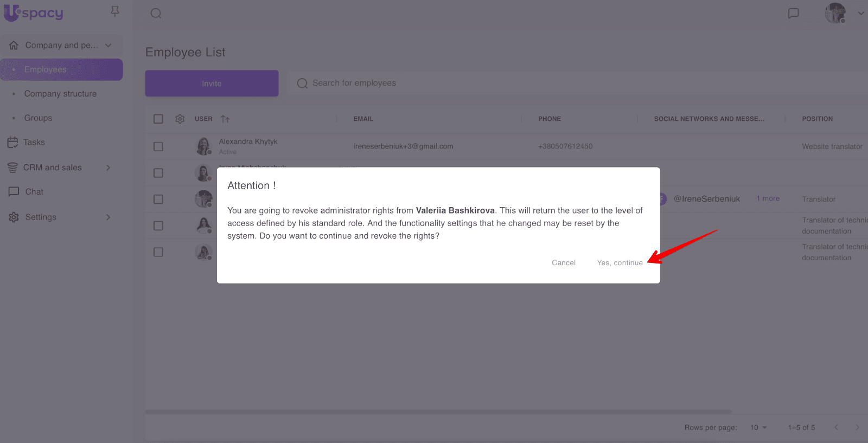This screenshot has height=443, width=868.
Task: Expand the CRM and sales menu
Action: 108,168
